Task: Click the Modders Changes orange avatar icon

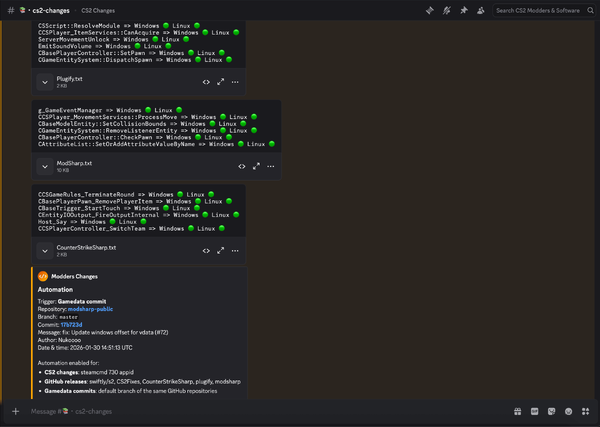Action: click(42, 276)
